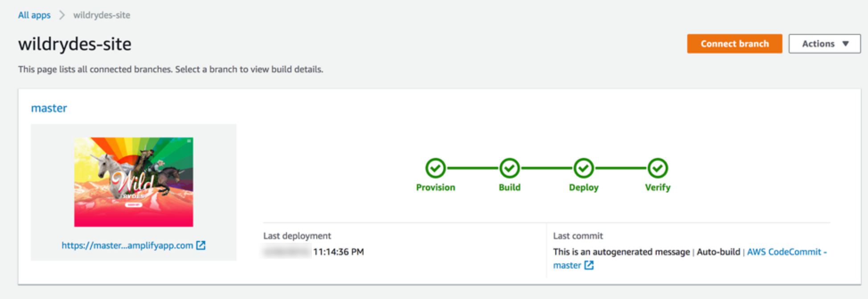This screenshot has height=299, width=868.
Task: Click external-link icon after CodeCommit master
Action: click(589, 266)
